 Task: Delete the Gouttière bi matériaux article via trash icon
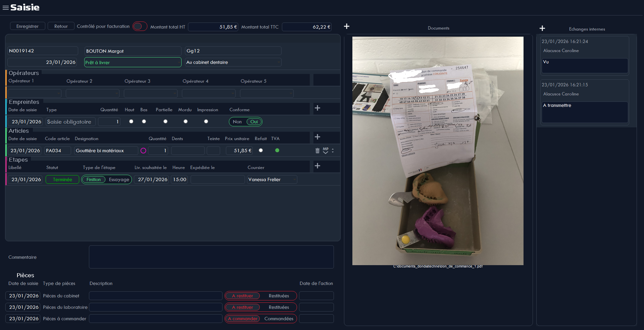point(317,151)
